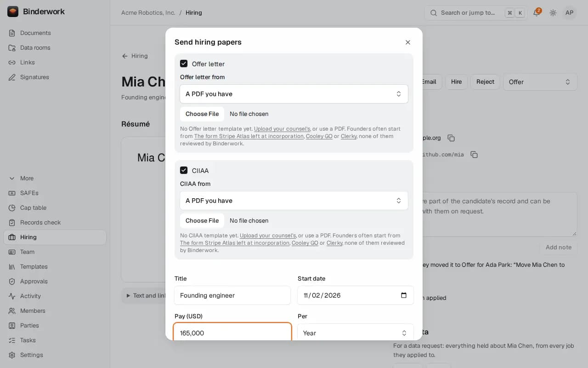This screenshot has height=368, width=588.
Task: Open the calendar picker icon in Start date
Action: (404, 295)
